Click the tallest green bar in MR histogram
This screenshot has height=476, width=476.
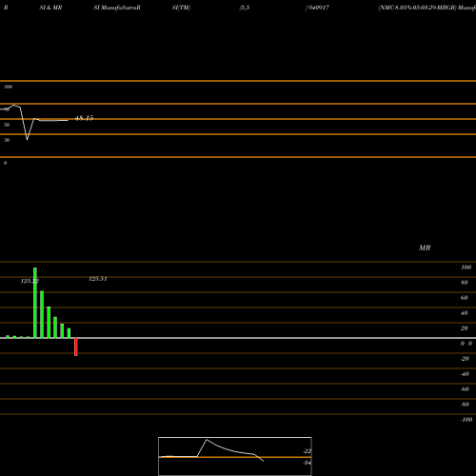[35, 303]
